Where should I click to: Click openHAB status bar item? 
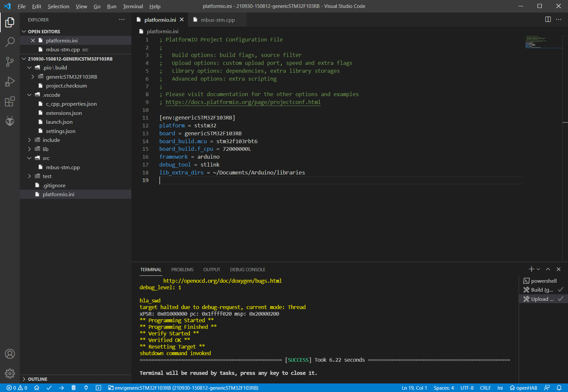tap(524, 388)
